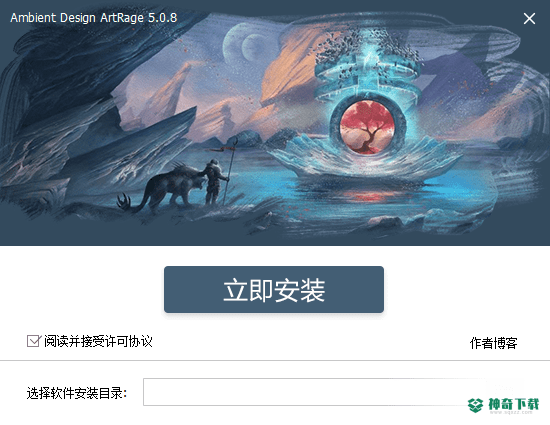The image size is (550, 425).
Task: Uncheck the license agreement checkbox
Action: (x=33, y=341)
